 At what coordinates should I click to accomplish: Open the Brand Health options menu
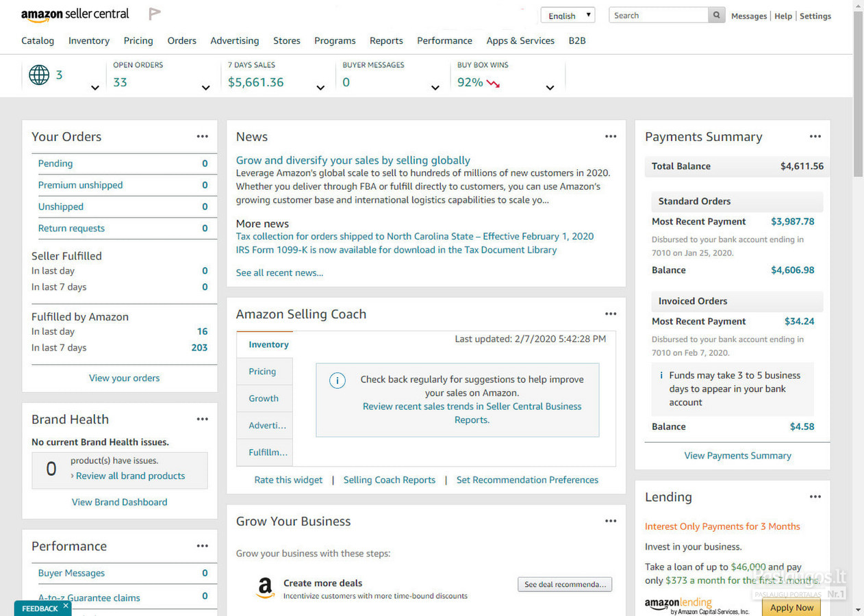(202, 419)
